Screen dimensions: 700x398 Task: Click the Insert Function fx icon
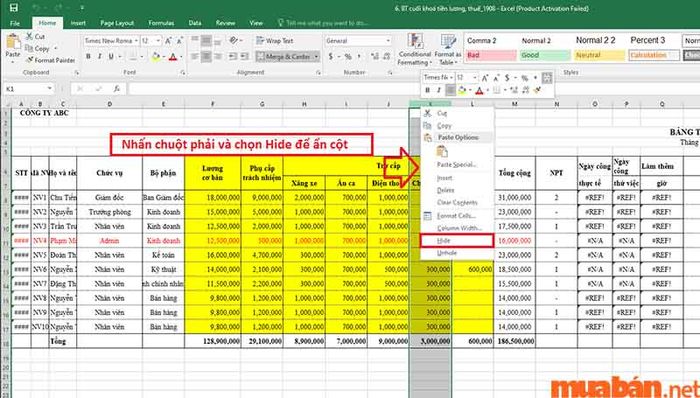[x=117, y=89]
